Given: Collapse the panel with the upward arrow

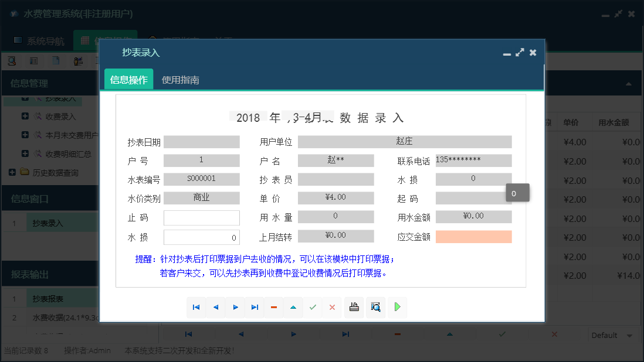Looking at the screenshot, I should [293, 307].
